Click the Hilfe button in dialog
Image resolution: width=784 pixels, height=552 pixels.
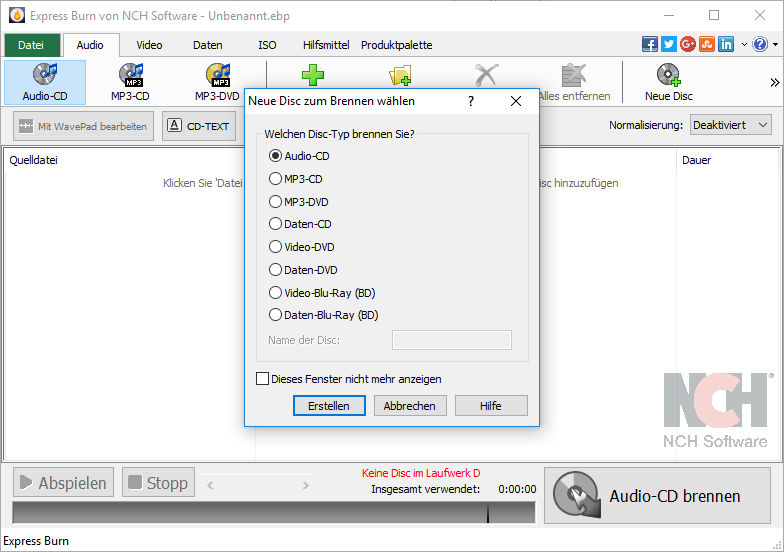[x=490, y=406]
